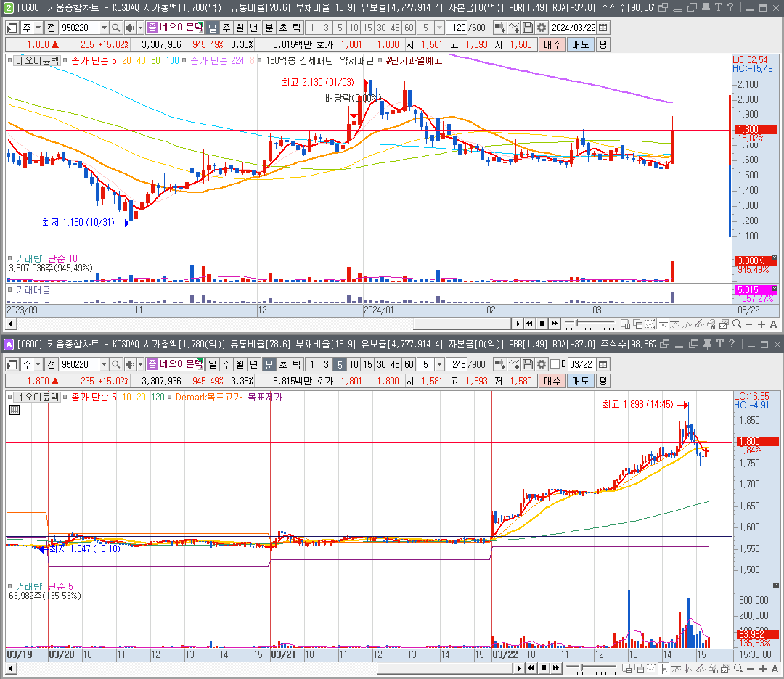
Task: Click 평 button in top window
Action: (x=603, y=44)
